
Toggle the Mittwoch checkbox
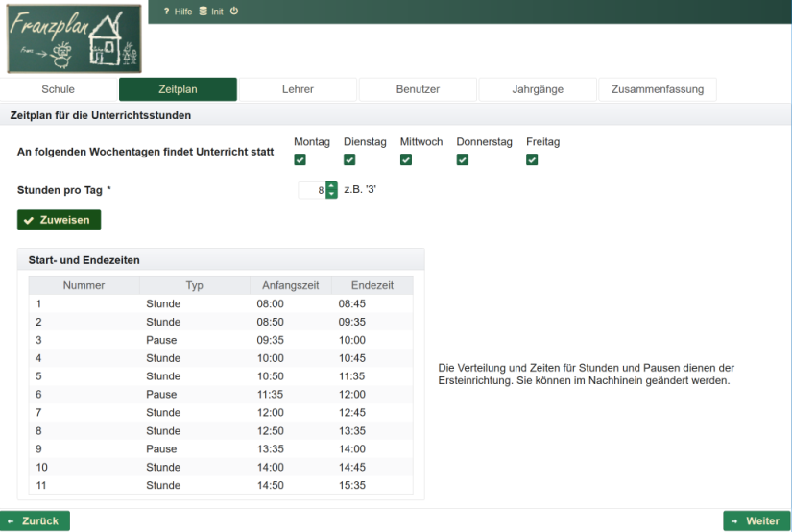click(405, 159)
